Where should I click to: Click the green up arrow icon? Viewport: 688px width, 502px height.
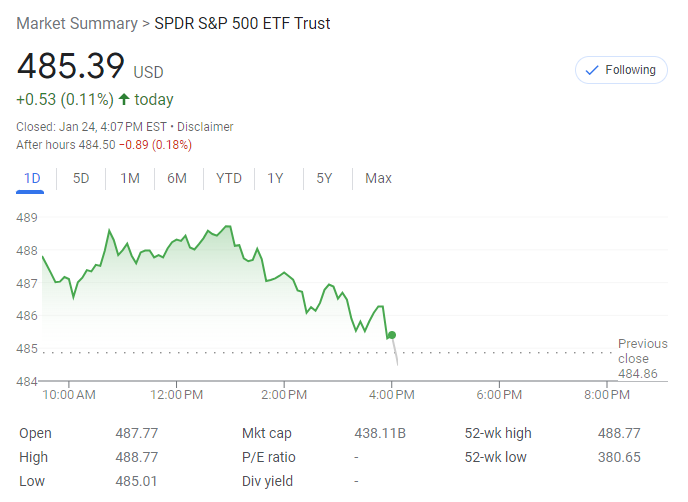(124, 99)
